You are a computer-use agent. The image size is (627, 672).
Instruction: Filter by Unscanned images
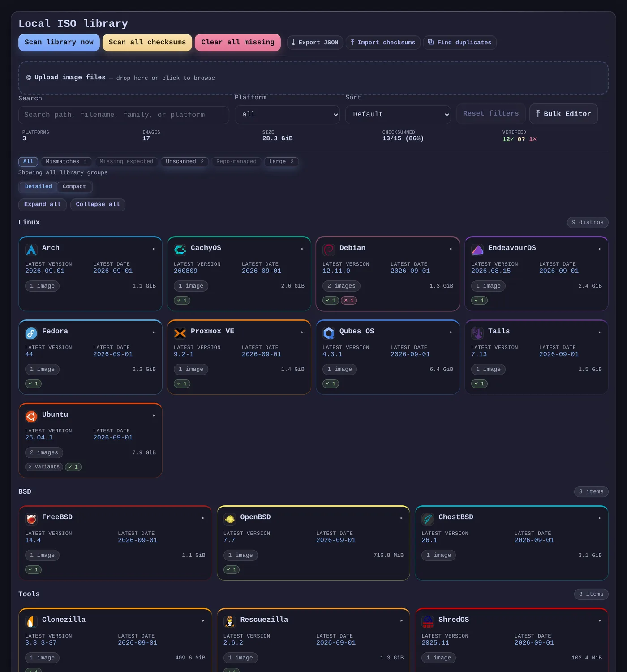185,162
